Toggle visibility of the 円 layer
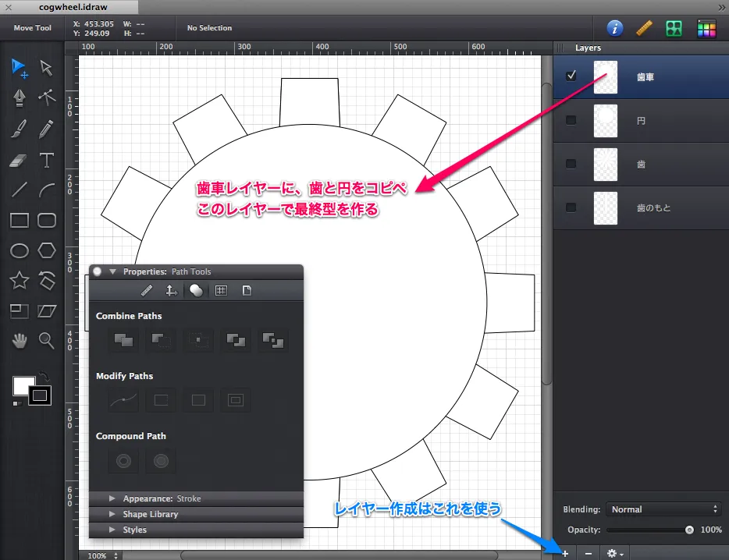Screen dimensions: 729x560 (x=571, y=121)
